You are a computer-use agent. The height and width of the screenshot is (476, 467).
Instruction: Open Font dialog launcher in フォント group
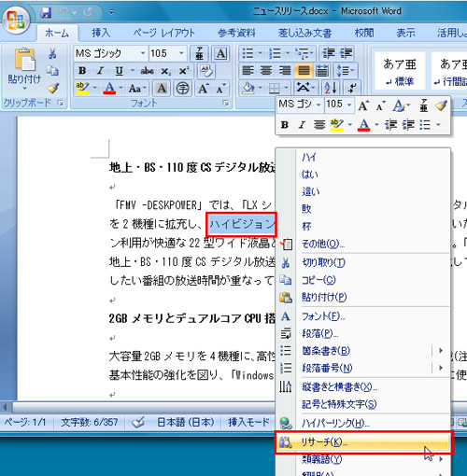[x=226, y=103]
